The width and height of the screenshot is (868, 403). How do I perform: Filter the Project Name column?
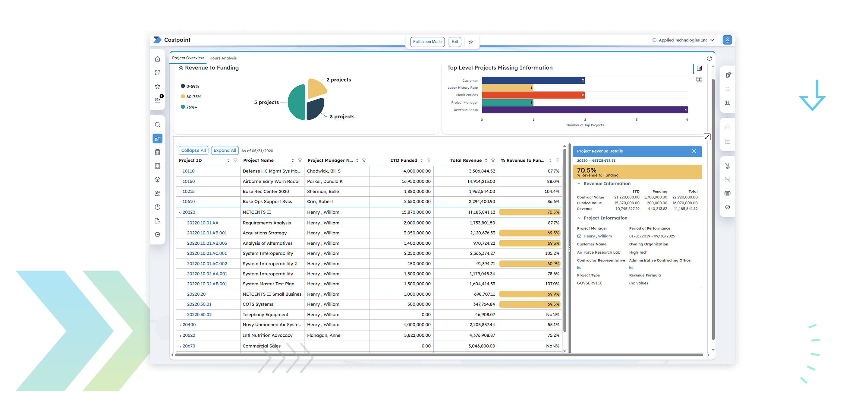(300, 160)
